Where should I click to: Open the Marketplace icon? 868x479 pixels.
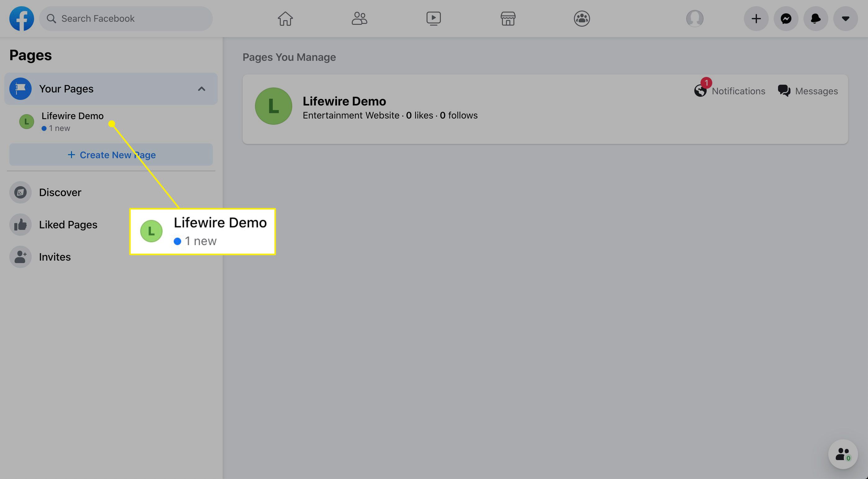pos(508,19)
